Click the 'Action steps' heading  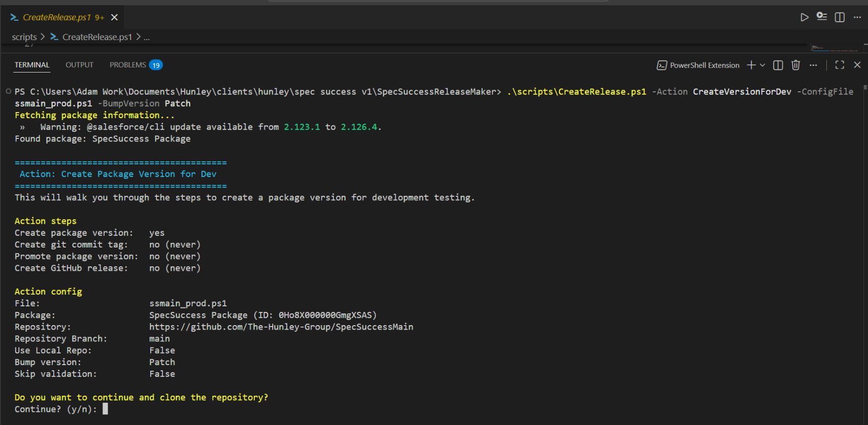(46, 221)
